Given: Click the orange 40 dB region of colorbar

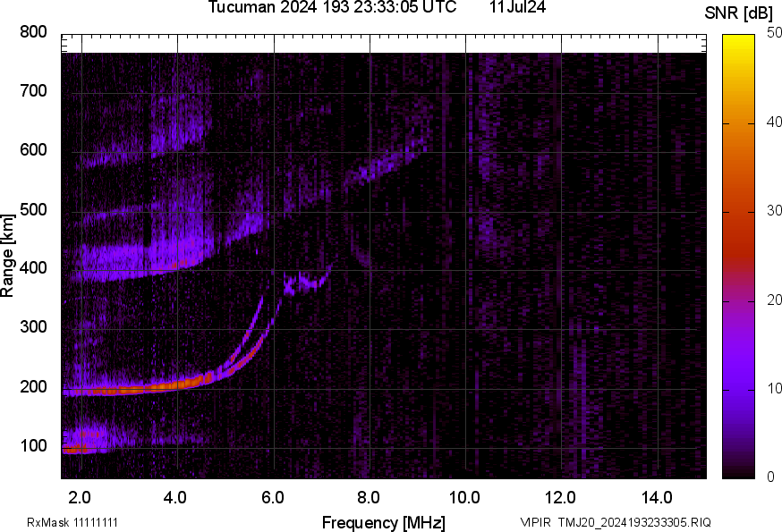Looking at the screenshot, I should coord(739,122).
